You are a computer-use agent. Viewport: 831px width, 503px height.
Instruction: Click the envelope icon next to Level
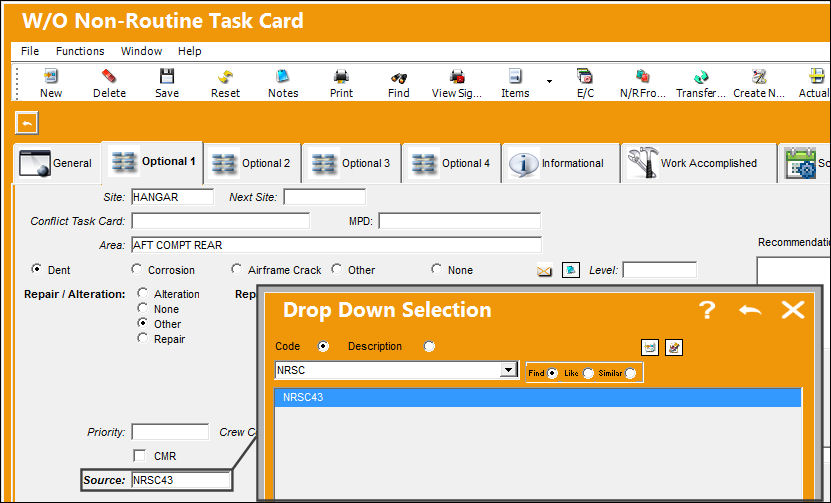pos(544,270)
